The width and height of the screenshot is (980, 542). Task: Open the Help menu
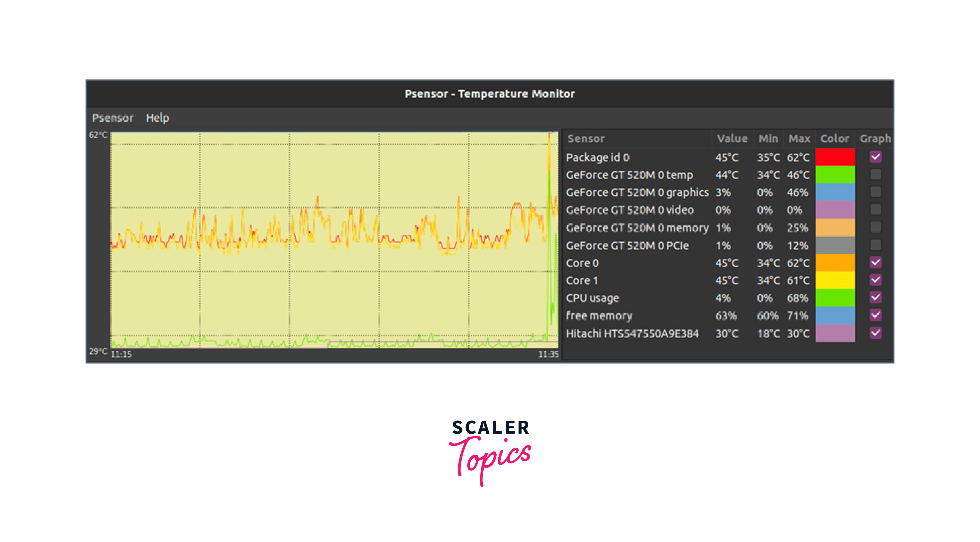click(x=157, y=118)
